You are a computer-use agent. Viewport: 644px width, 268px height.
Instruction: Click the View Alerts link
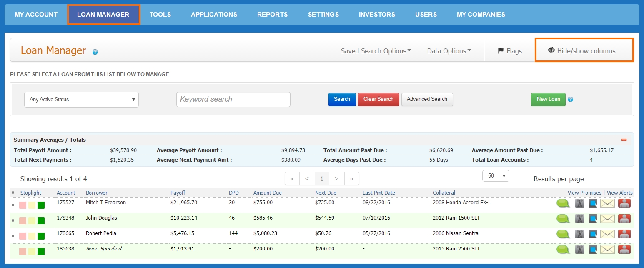click(x=620, y=193)
